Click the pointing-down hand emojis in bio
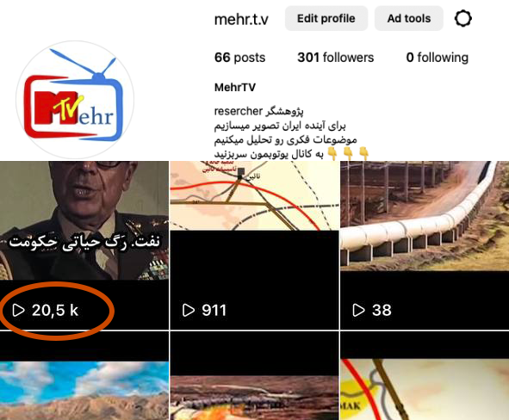 click(348, 153)
